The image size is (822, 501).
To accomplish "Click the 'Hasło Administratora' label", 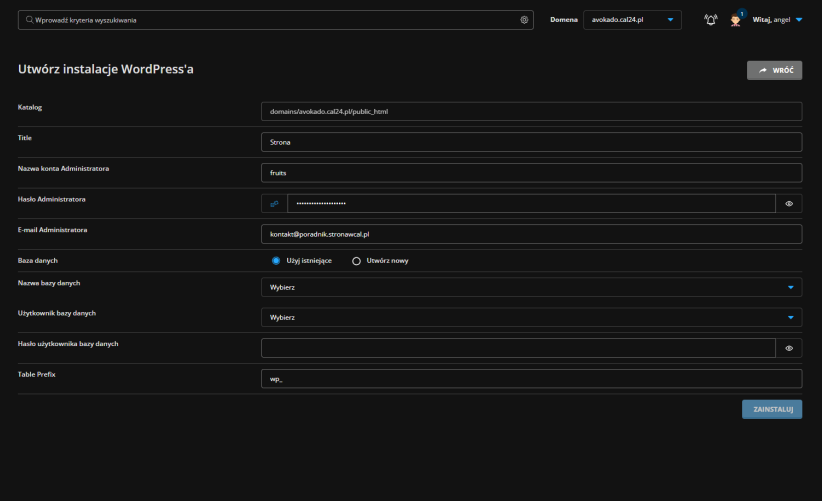I will (51, 199).
